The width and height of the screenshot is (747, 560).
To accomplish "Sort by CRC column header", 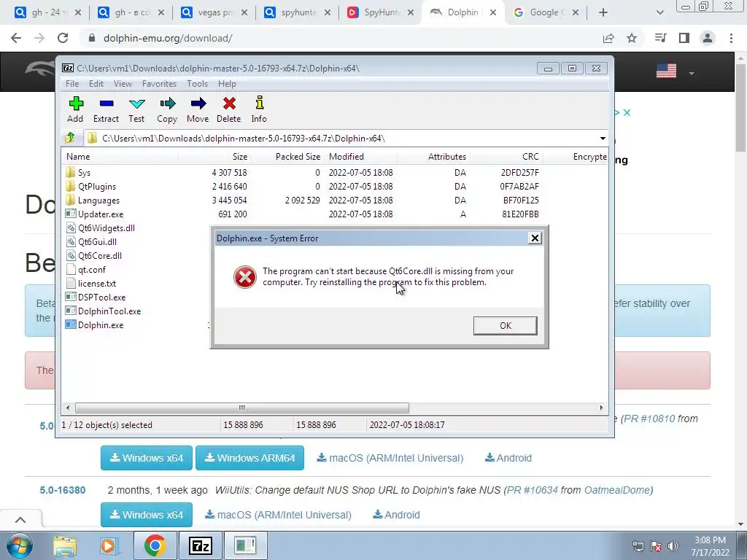I will click(x=506, y=157).
